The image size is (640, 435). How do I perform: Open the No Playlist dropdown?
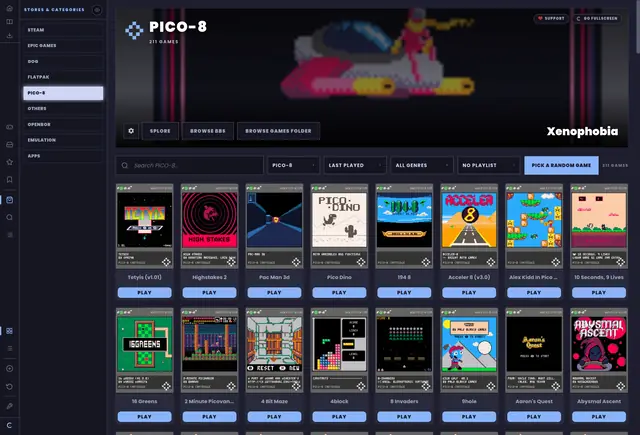(x=489, y=165)
